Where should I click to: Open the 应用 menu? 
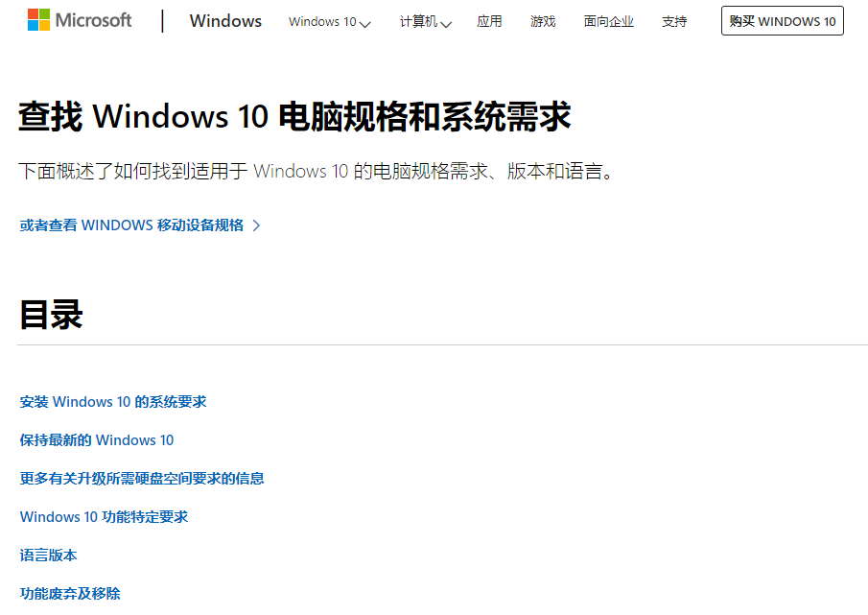[x=490, y=21]
